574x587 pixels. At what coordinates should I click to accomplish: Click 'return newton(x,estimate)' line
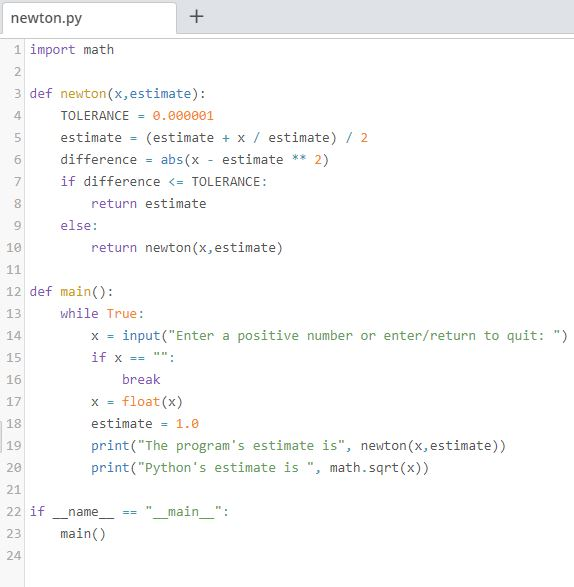[186, 248]
